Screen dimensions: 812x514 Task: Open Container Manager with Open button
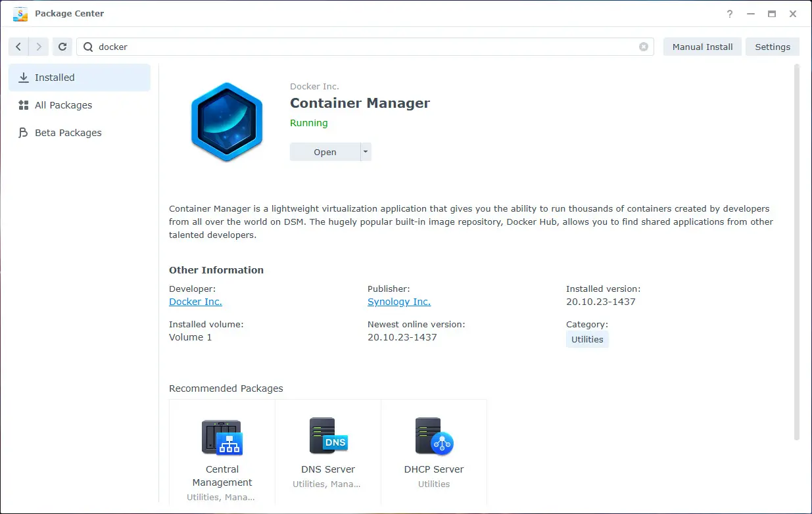pos(325,152)
